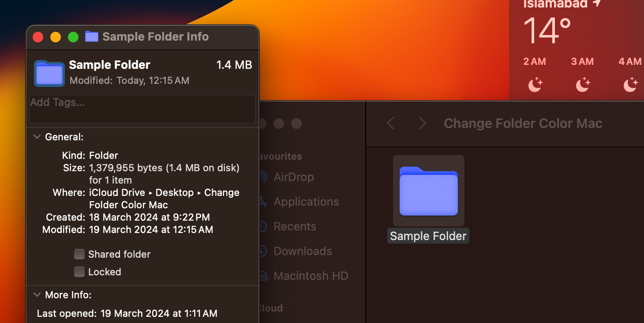Select Macintosh HD in the Finder sidebar

(x=311, y=276)
